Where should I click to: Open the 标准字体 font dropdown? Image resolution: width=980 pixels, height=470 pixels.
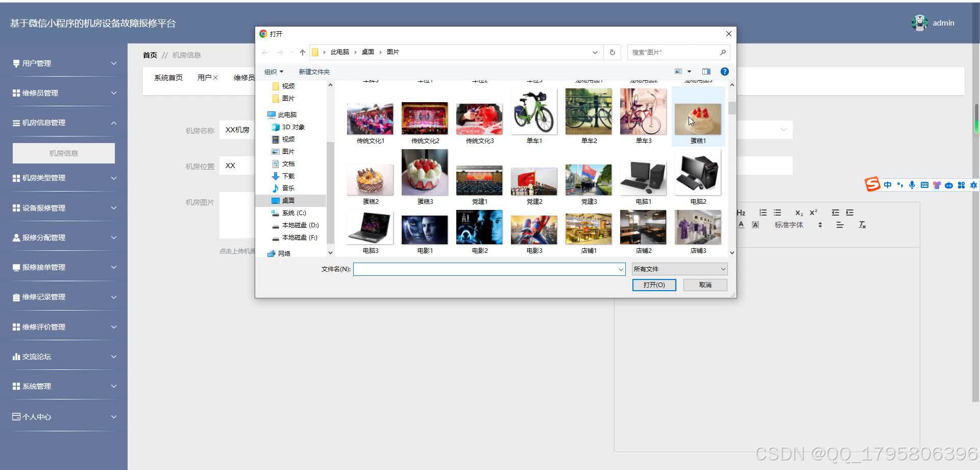coord(798,225)
